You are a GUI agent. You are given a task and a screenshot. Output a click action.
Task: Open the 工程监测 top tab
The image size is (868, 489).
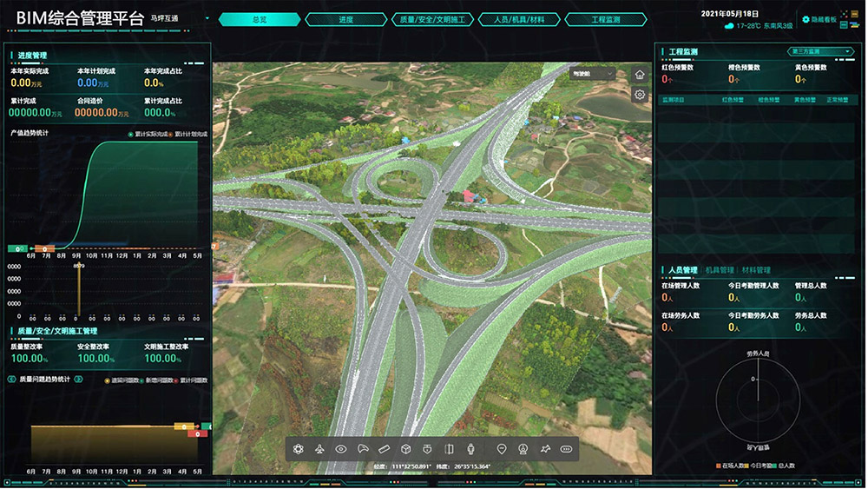pyautogui.click(x=606, y=19)
